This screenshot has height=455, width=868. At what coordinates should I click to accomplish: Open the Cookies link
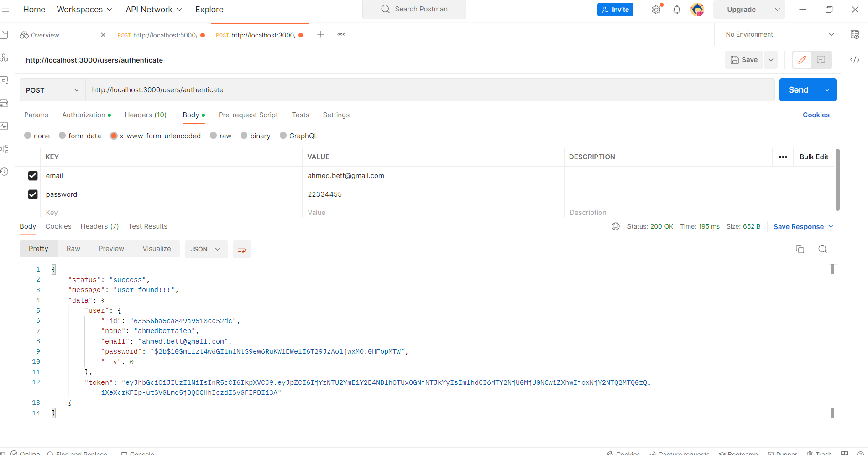point(816,115)
